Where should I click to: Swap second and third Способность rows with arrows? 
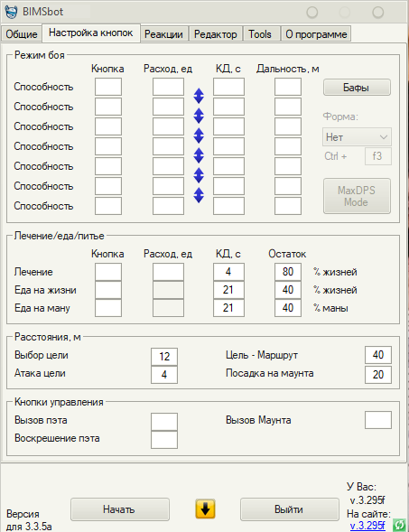coord(199,116)
